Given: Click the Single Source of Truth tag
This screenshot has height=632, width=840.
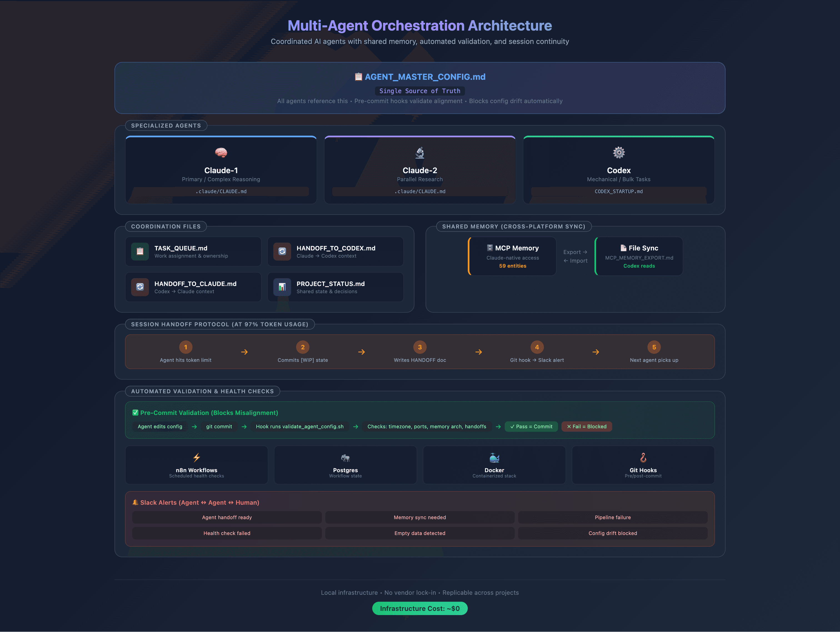Looking at the screenshot, I should click(x=420, y=91).
